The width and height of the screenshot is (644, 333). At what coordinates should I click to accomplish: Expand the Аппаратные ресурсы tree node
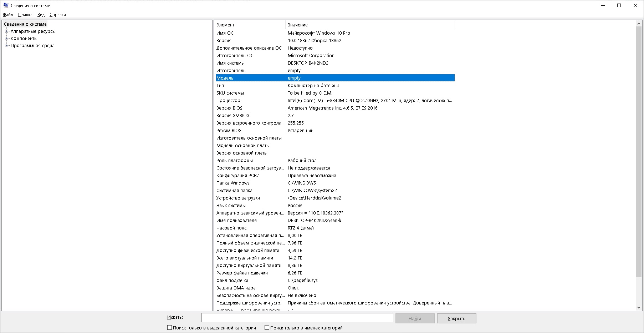(x=6, y=31)
